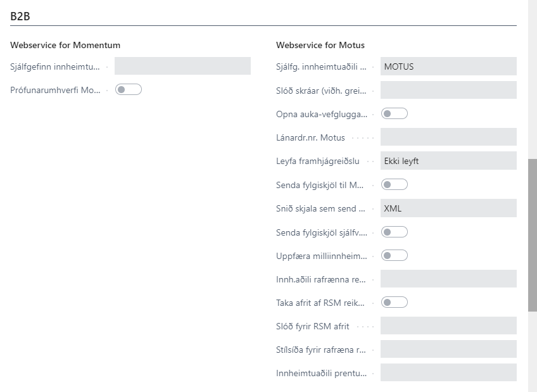This screenshot has height=392, width=537.
Task: Click the Sjálfg. innheimtuaðili MOTUS field
Action: [448, 66]
